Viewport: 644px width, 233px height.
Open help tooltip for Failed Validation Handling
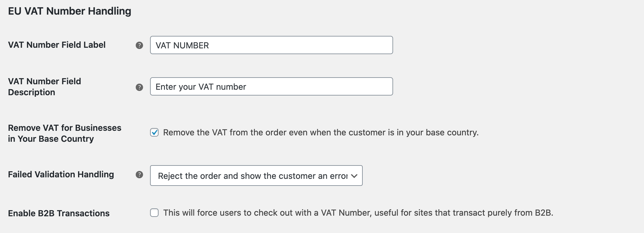139,175
